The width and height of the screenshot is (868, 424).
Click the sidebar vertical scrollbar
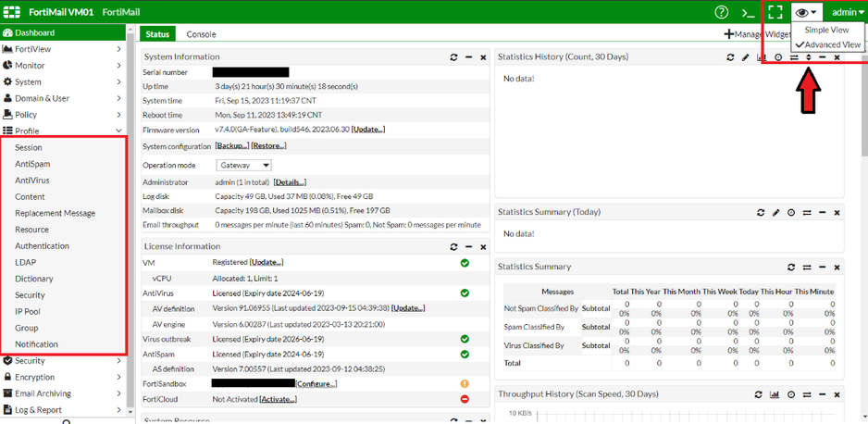(x=130, y=221)
